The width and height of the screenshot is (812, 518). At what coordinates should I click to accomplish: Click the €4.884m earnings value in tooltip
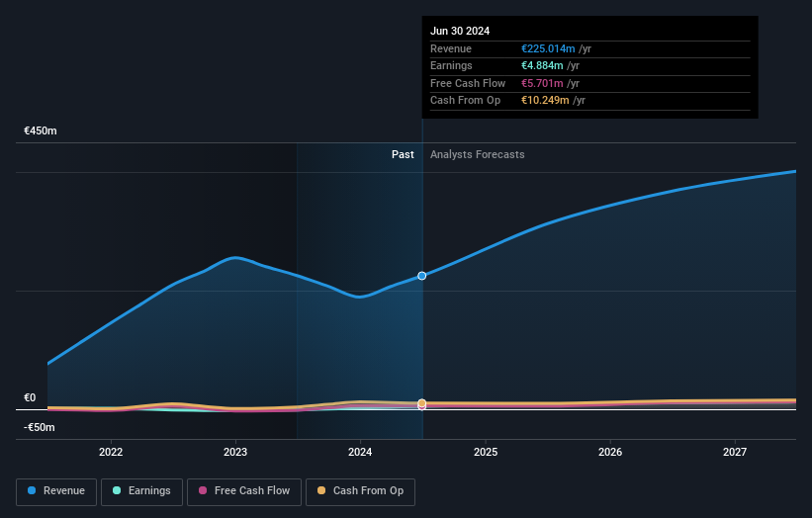[542, 65]
